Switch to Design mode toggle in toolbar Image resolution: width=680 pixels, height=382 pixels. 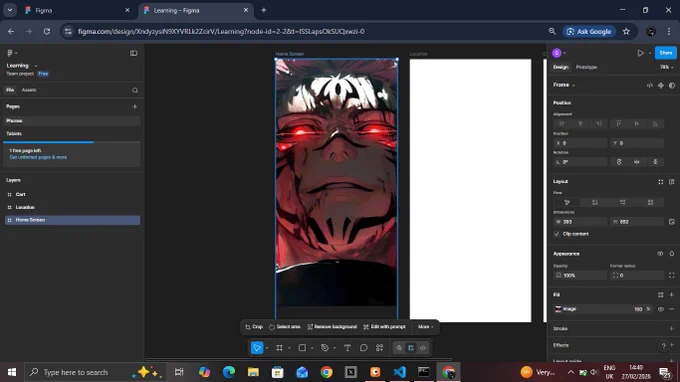411,348
